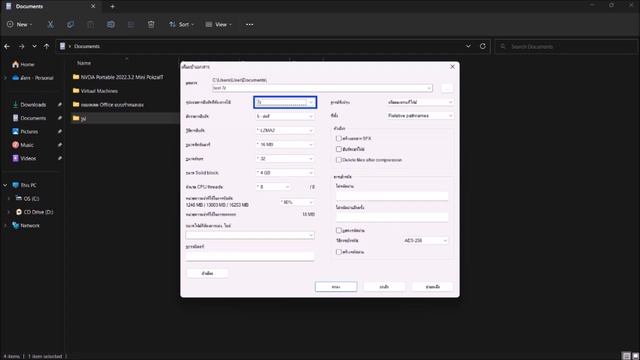Viewport: 640px width, 360px height.
Task: Open the archive format dropdown showing 7z
Action: point(285,102)
